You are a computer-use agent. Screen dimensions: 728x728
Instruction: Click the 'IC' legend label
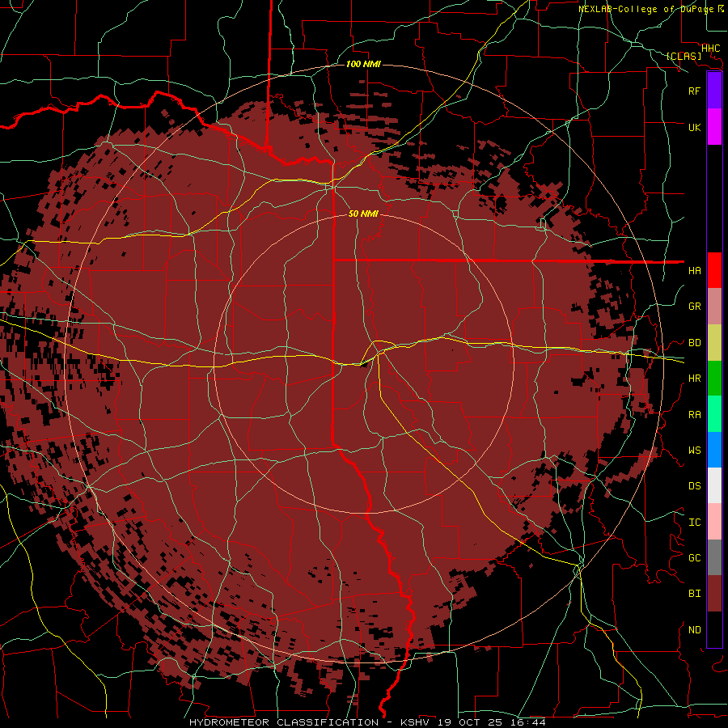point(694,523)
